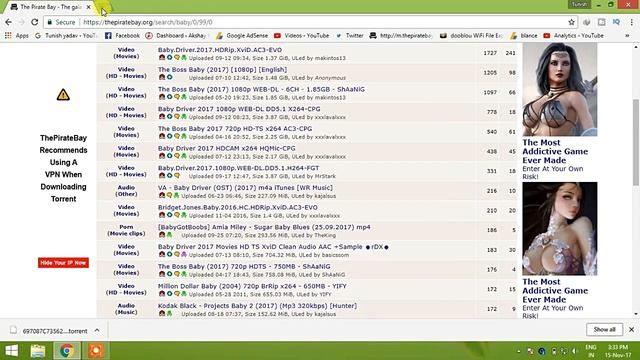Click uploader YIFY link
640x360 pixels.
[x=325, y=294]
